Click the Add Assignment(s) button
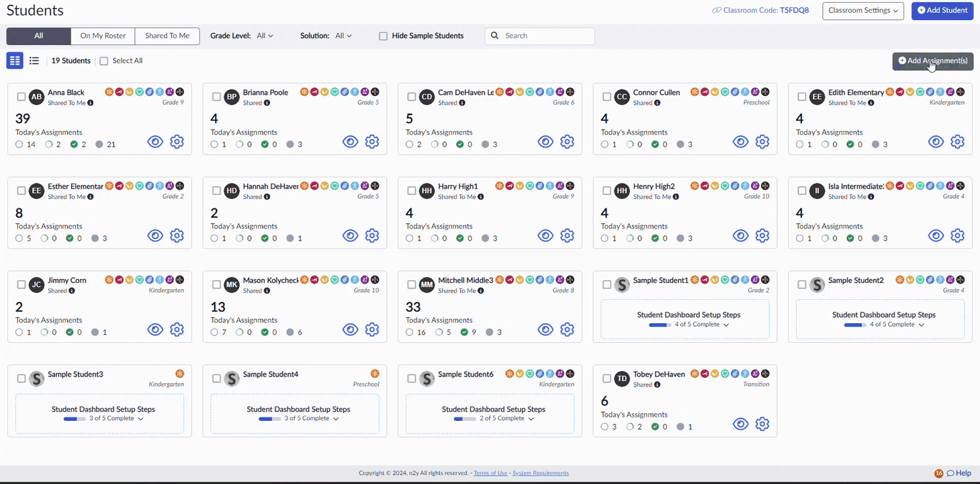980x484 pixels. (933, 61)
